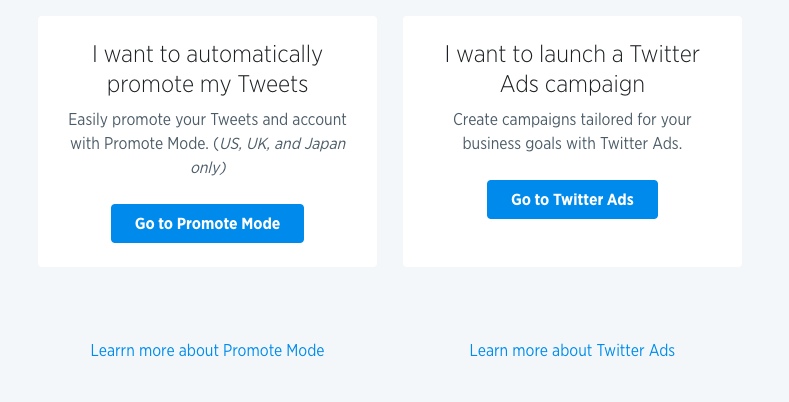Click blank area between the two Learn more links
789x402 pixels.
(x=397, y=350)
